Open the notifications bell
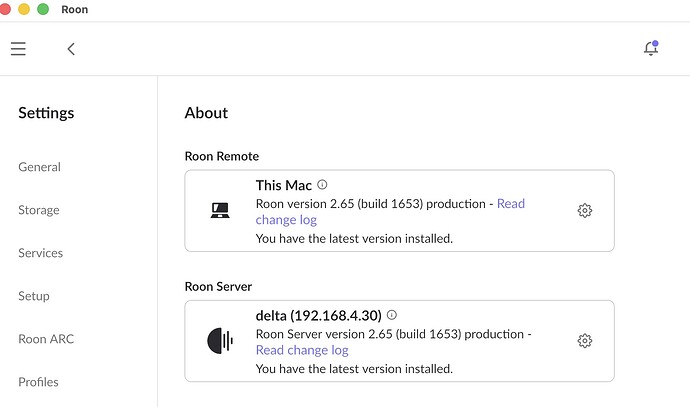Screen dimensions: 690x407 651,48
